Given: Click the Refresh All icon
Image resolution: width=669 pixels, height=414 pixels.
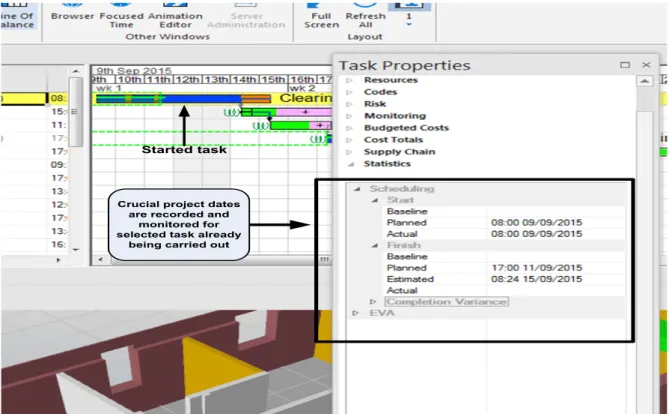Looking at the screenshot, I should click(x=365, y=15).
